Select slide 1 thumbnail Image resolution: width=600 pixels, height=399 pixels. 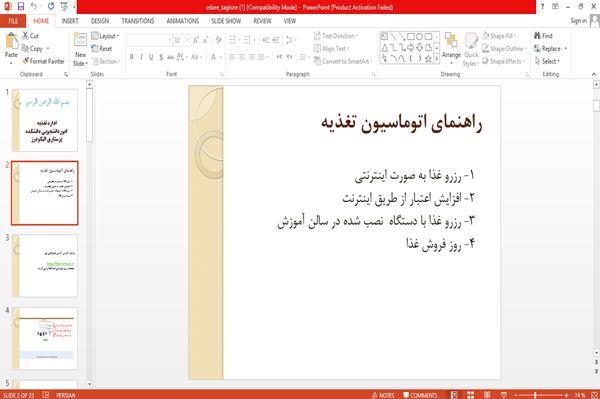tap(44, 120)
